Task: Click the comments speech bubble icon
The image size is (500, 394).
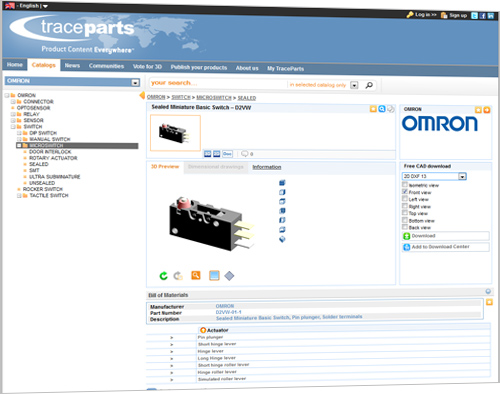Action: pyautogui.click(x=245, y=154)
